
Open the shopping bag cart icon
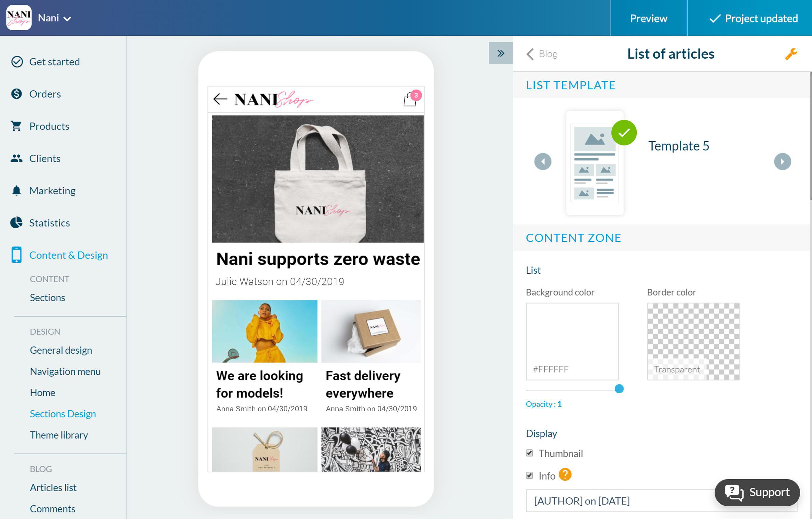pos(411,99)
